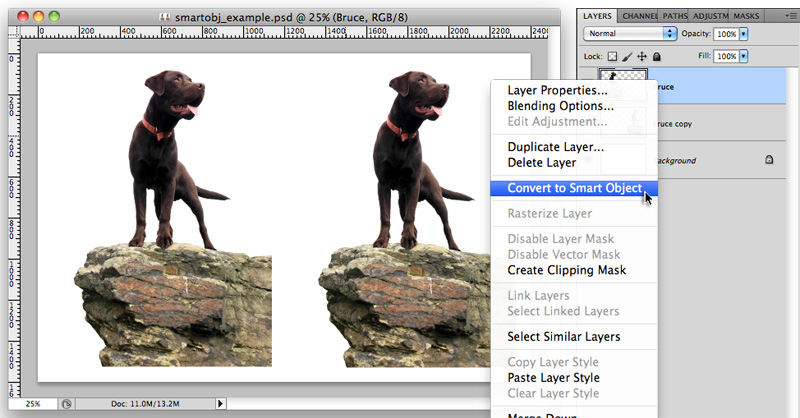Select Duplicate Layer from context menu
800x418 pixels.
click(555, 147)
